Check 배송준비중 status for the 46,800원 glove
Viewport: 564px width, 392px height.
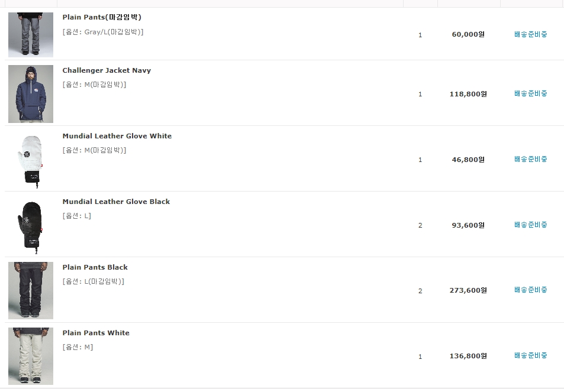click(x=530, y=159)
